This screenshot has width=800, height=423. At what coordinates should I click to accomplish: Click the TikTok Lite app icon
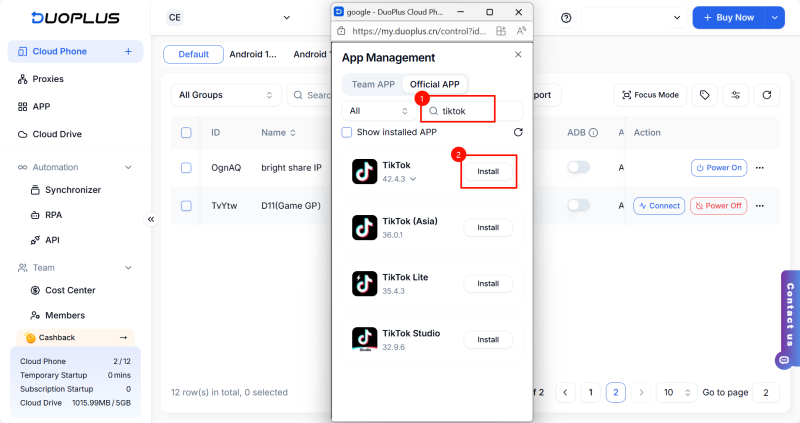[x=365, y=283]
